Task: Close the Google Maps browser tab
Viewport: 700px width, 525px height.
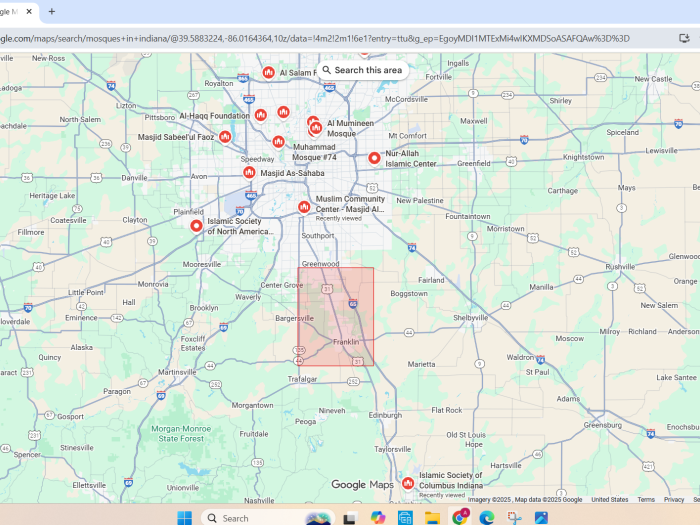Action: click(29, 11)
